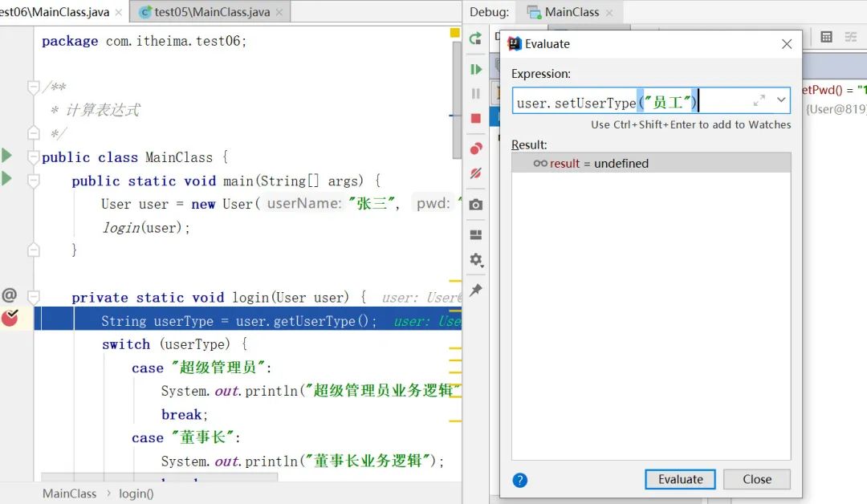Click the Pause Program icon

[x=475, y=93]
